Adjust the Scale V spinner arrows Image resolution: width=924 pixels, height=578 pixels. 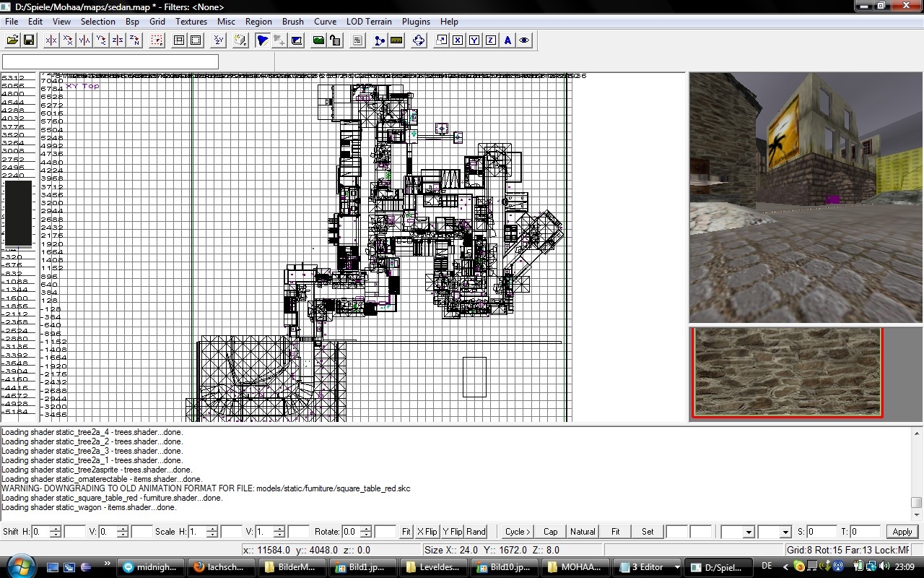coord(279,532)
